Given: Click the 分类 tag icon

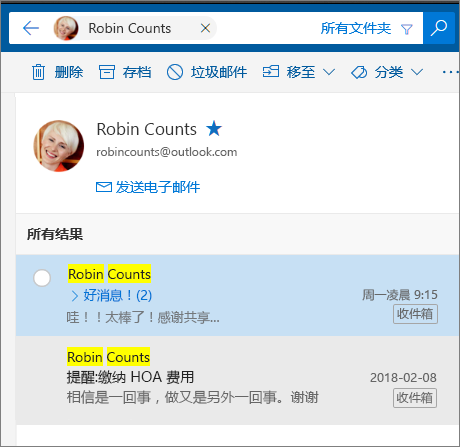Looking at the screenshot, I should click(359, 72).
